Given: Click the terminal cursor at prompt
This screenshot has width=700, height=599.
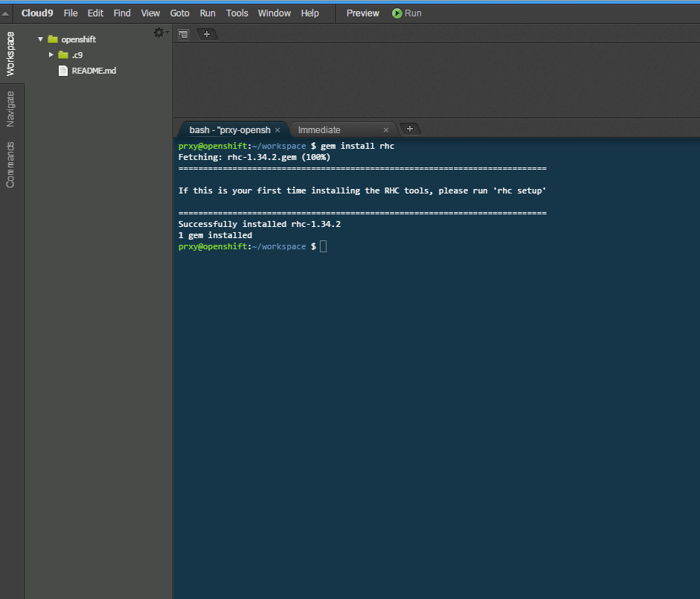Looking at the screenshot, I should 323,246.
